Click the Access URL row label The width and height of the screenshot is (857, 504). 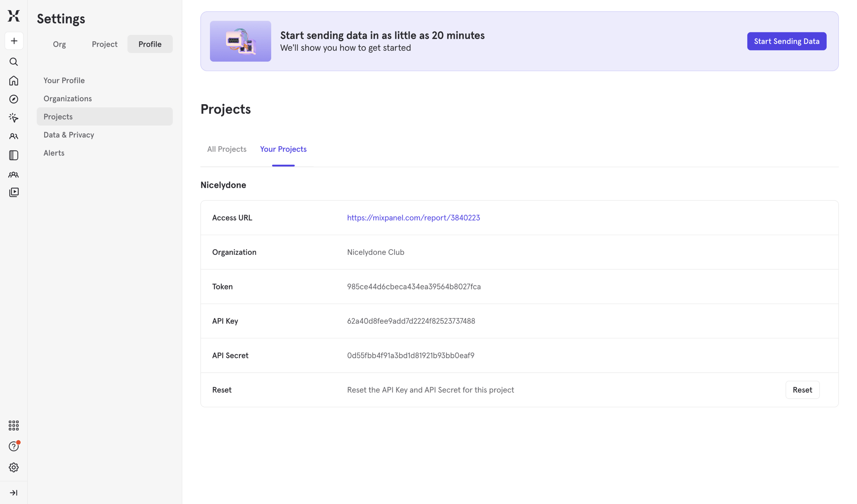tap(232, 218)
